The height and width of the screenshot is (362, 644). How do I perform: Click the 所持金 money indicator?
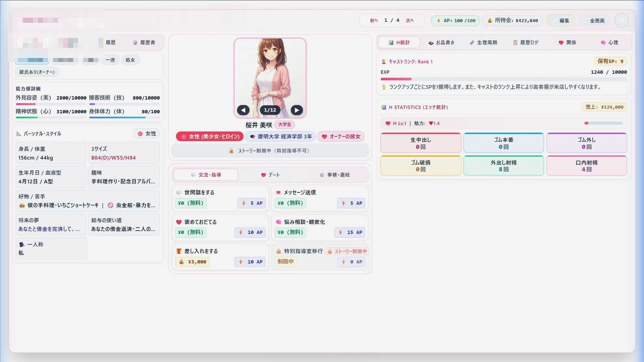[x=512, y=21]
